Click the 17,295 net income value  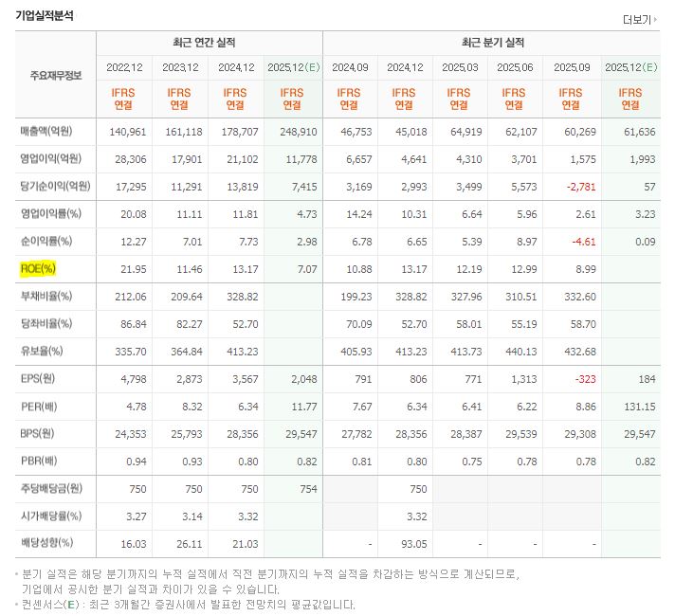tap(131, 187)
